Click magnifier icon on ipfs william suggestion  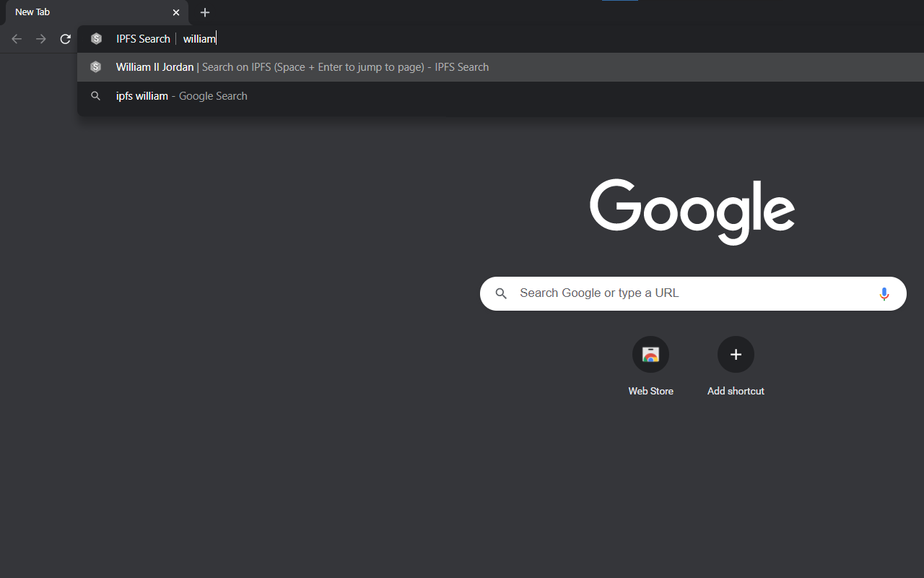pos(95,96)
